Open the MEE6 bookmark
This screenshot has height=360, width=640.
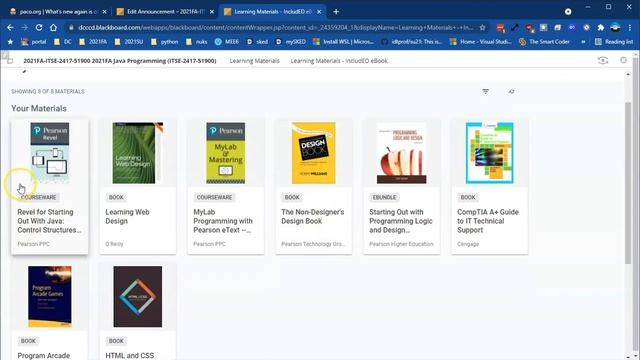[x=227, y=42]
